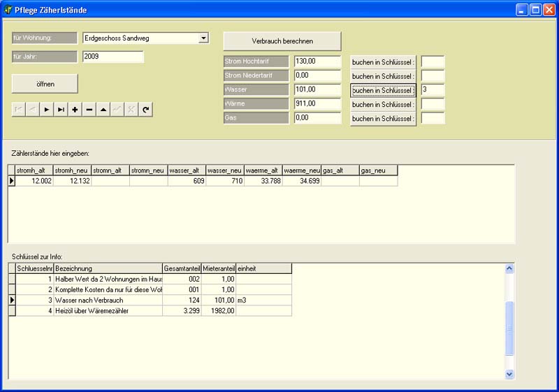Click 'wasser_alt' column header

(x=187, y=170)
